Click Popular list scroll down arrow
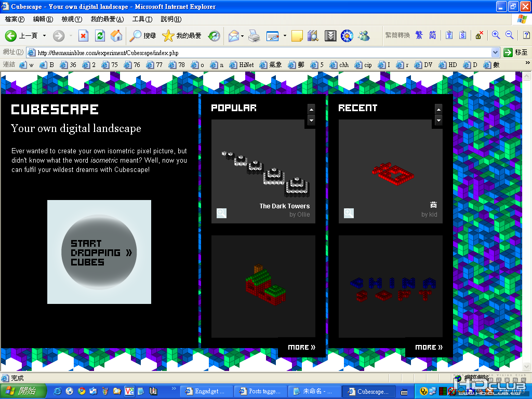This screenshot has height=399, width=532. click(312, 121)
